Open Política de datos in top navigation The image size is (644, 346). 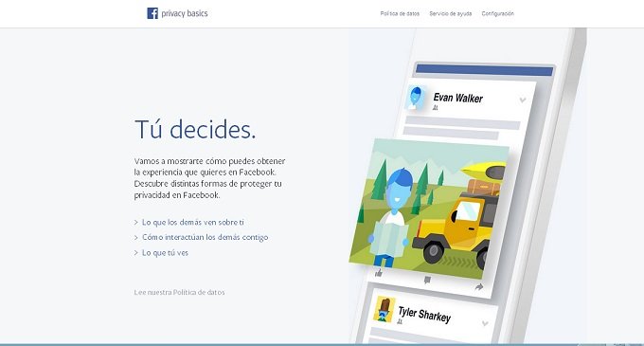coord(400,13)
